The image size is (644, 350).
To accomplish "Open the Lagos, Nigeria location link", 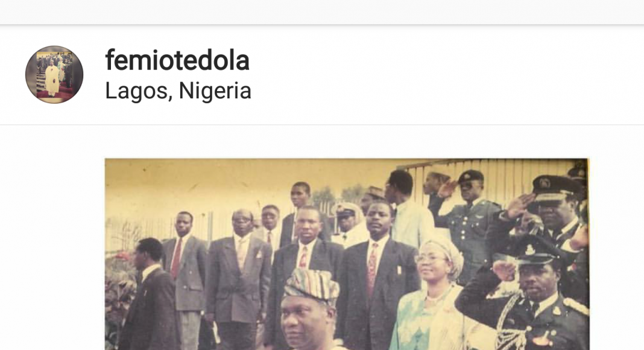I will pyautogui.click(x=178, y=91).
